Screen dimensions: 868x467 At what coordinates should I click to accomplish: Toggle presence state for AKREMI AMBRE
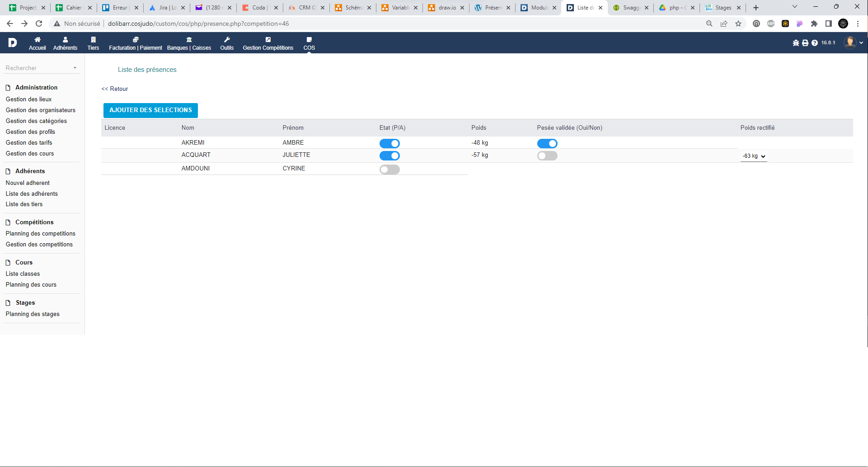coord(389,143)
